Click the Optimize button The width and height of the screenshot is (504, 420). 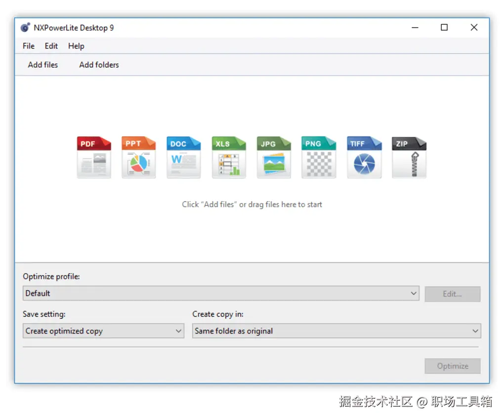(x=452, y=366)
